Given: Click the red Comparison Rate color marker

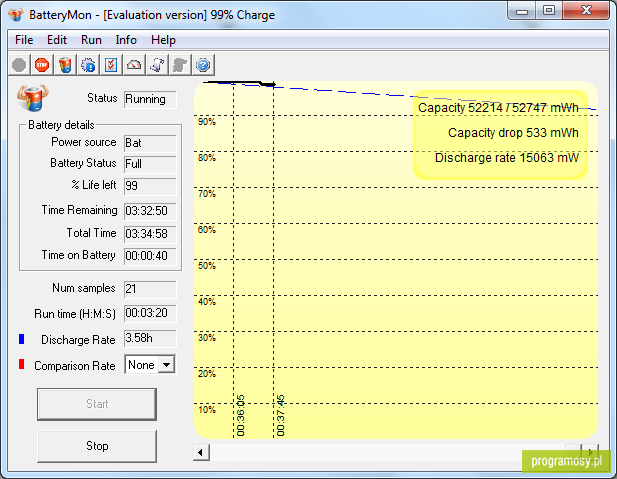Looking at the screenshot, I should point(22,364).
